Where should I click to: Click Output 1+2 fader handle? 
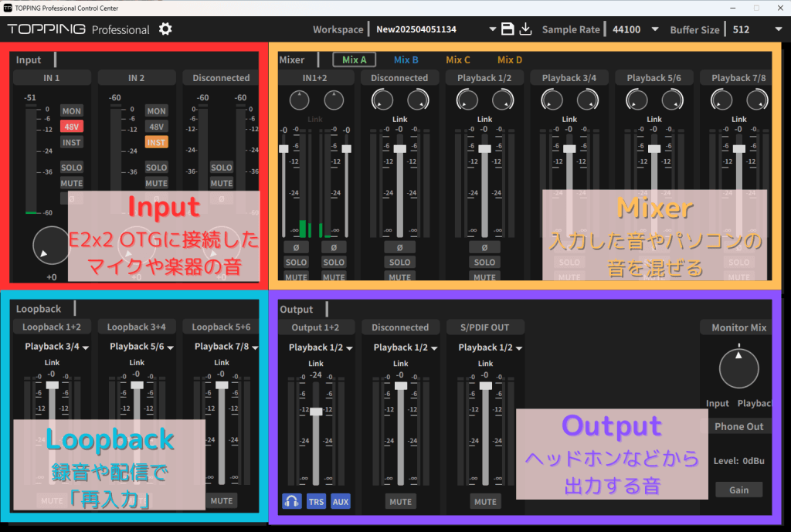click(316, 412)
